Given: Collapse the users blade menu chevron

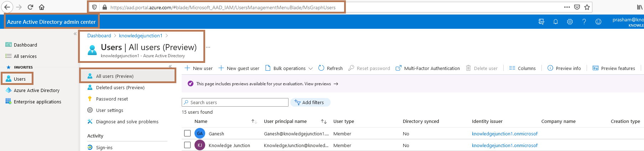Looking at the screenshot, I should tap(170, 66).
